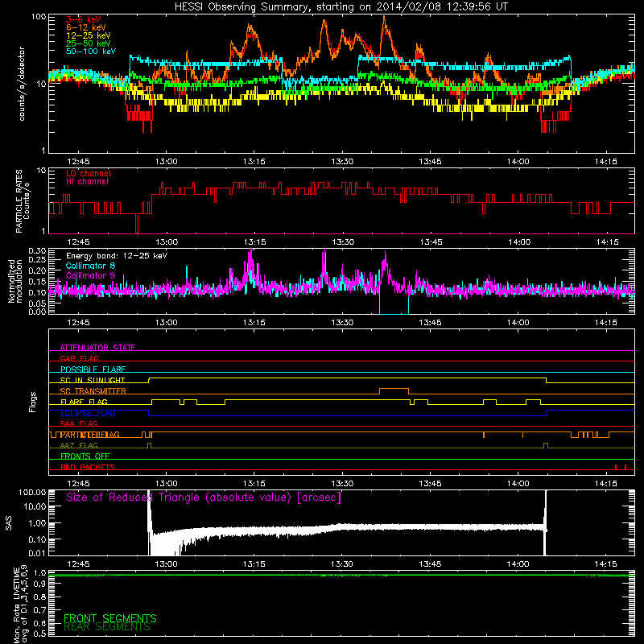Select the 3-6 keV legend label
The width and height of the screenshot is (644, 644).
(84, 19)
